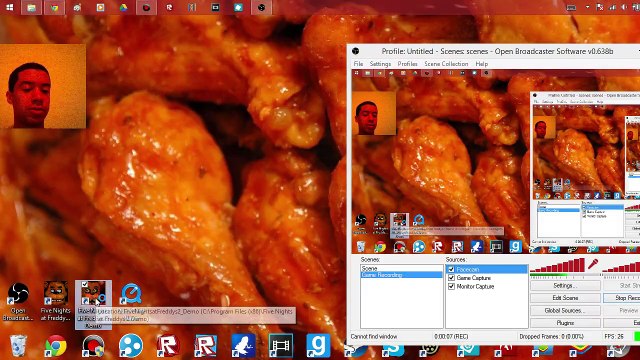Click the OBS preview area
Viewport: 640px width, 360px height.
(x=496, y=161)
